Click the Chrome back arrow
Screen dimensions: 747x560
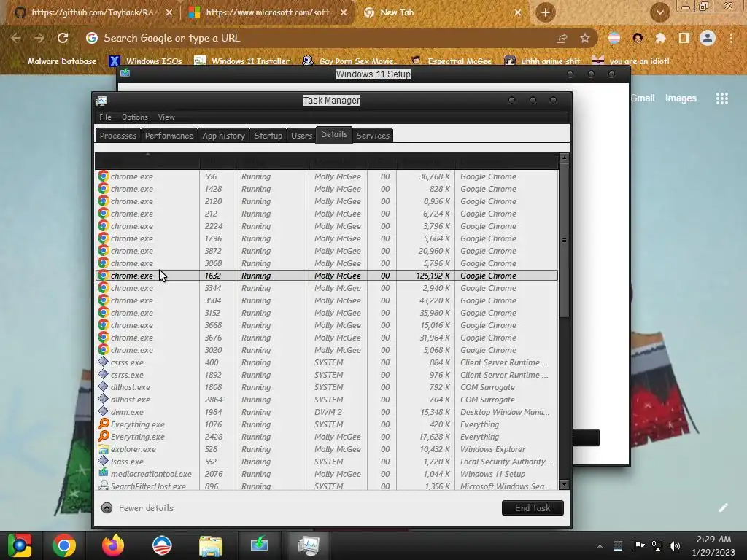[x=16, y=38]
